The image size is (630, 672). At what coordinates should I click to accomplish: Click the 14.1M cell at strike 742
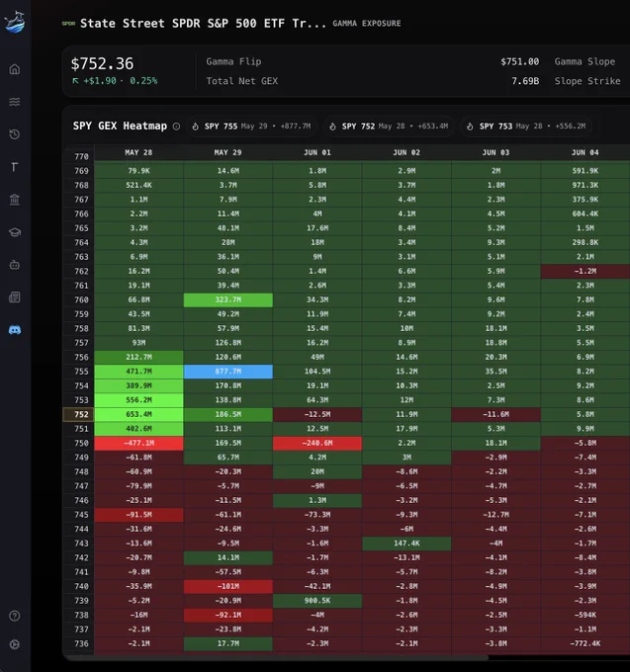coord(228,557)
